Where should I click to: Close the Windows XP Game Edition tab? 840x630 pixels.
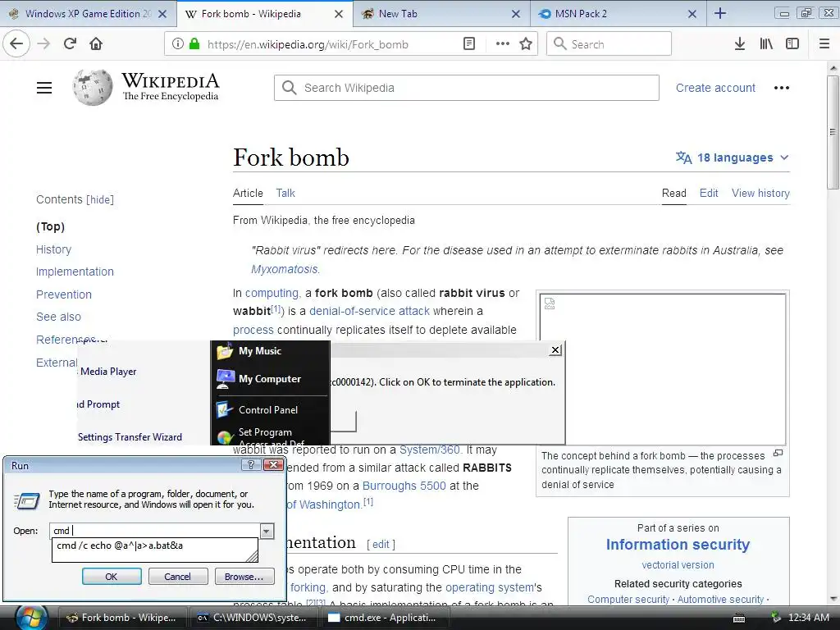click(163, 14)
